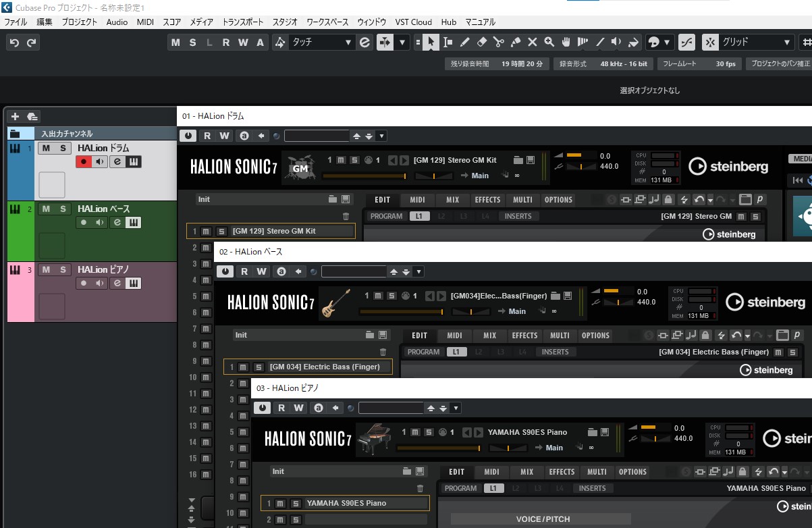The image size is (812, 528).
Task: Open the preset dropdown arrow in the HALion ベース window
Action: click(418, 271)
